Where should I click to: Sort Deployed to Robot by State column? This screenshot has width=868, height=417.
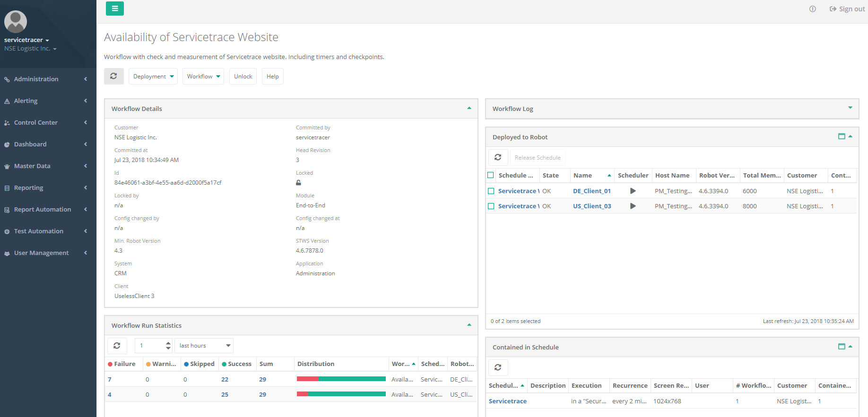pos(555,175)
